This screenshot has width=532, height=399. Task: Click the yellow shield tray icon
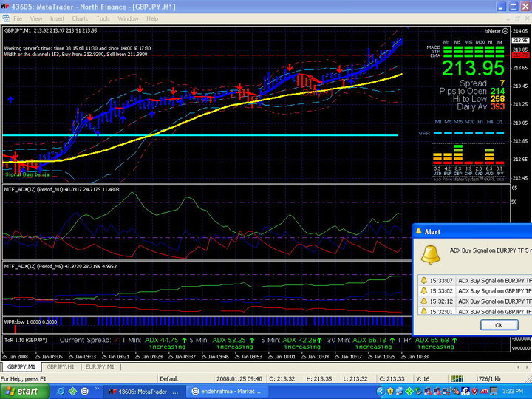click(390, 392)
